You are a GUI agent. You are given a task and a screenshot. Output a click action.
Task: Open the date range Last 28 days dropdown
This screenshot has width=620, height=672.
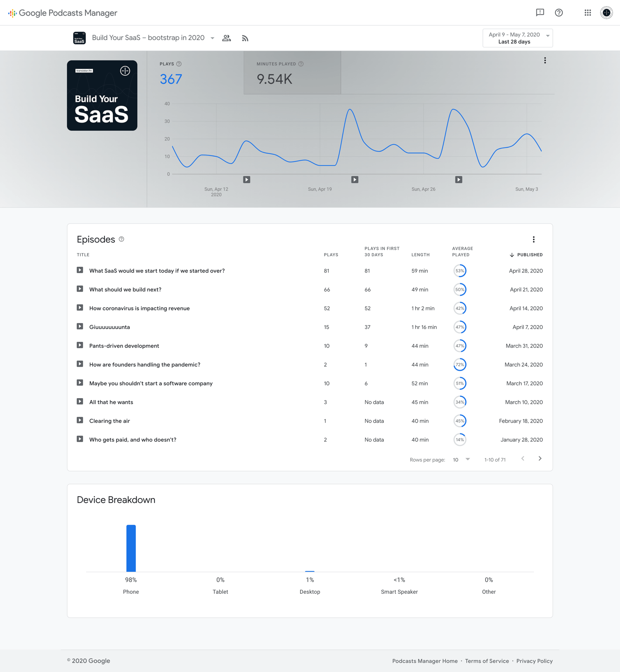(517, 38)
